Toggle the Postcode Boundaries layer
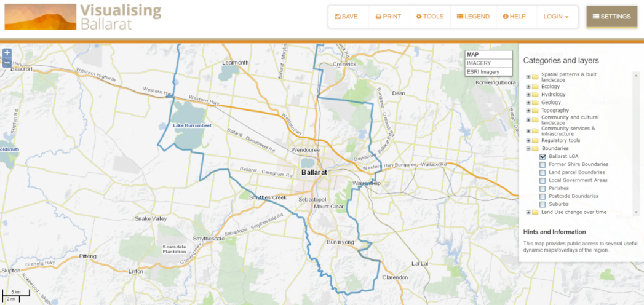The width and height of the screenshot is (644, 305). pyautogui.click(x=543, y=196)
